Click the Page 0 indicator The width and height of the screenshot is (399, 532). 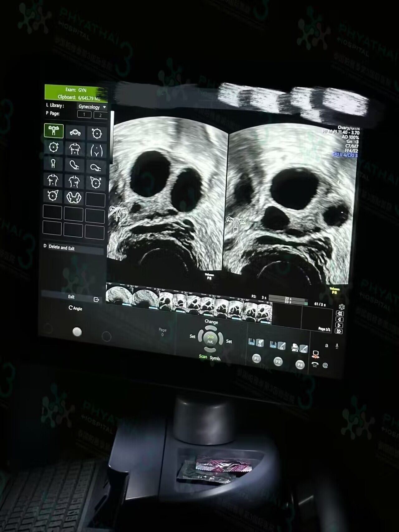point(162,332)
